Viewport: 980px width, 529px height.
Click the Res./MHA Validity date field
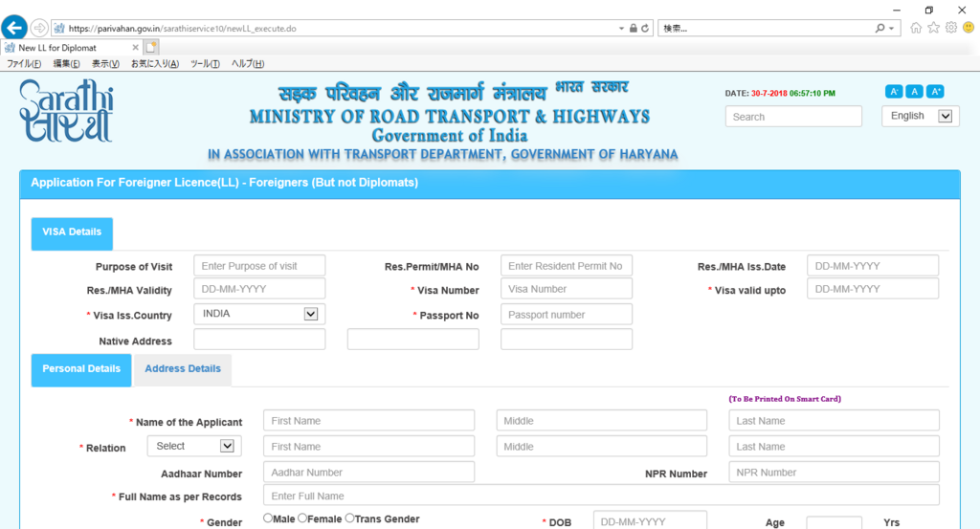[259, 289]
